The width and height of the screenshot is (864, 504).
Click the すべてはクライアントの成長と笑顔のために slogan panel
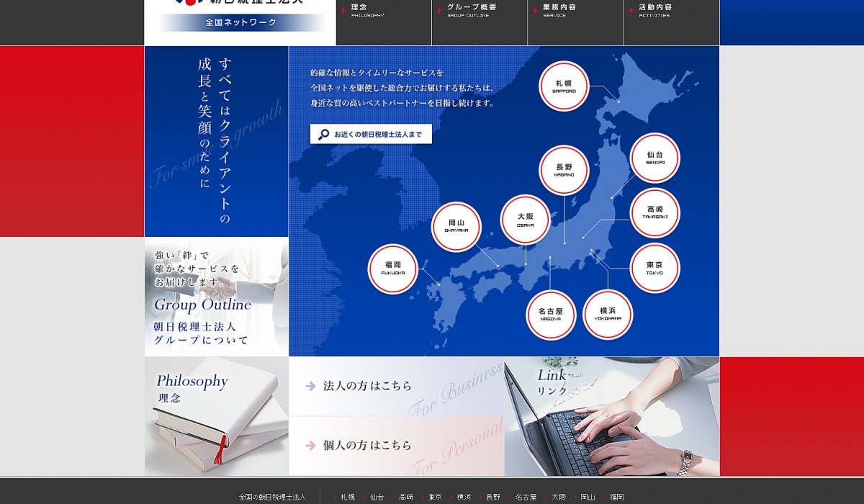217,142
